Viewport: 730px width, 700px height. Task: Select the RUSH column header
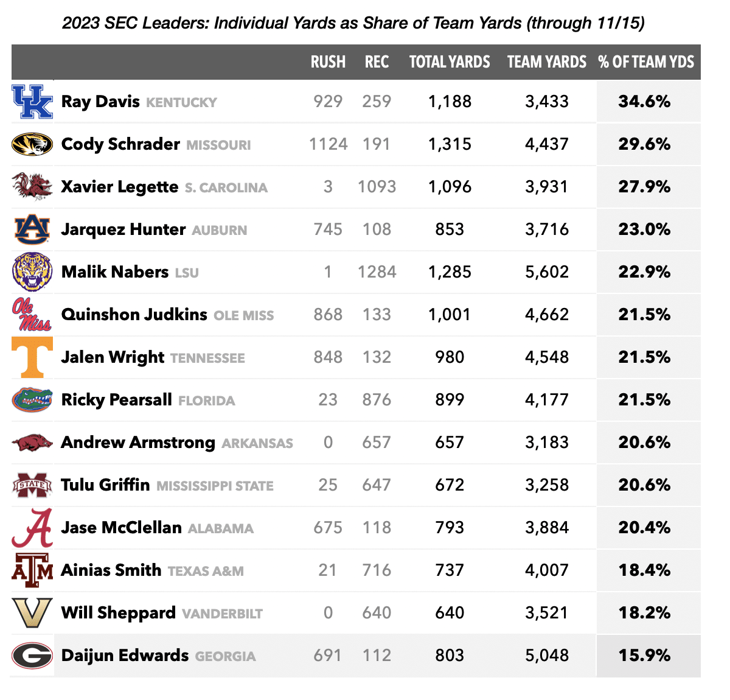328,62
